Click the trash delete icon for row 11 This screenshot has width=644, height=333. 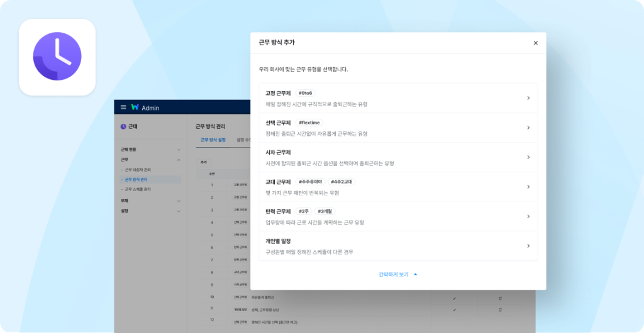501,309
